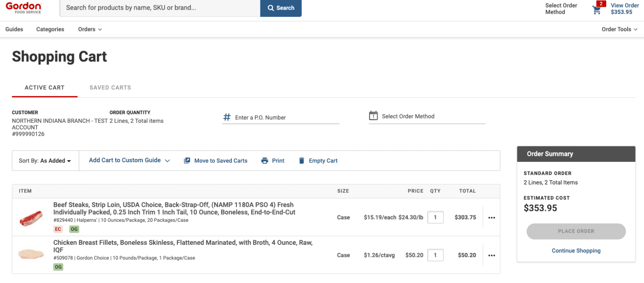Click the Empty Cart trash icon
The image size is (644, 283).
301,161
